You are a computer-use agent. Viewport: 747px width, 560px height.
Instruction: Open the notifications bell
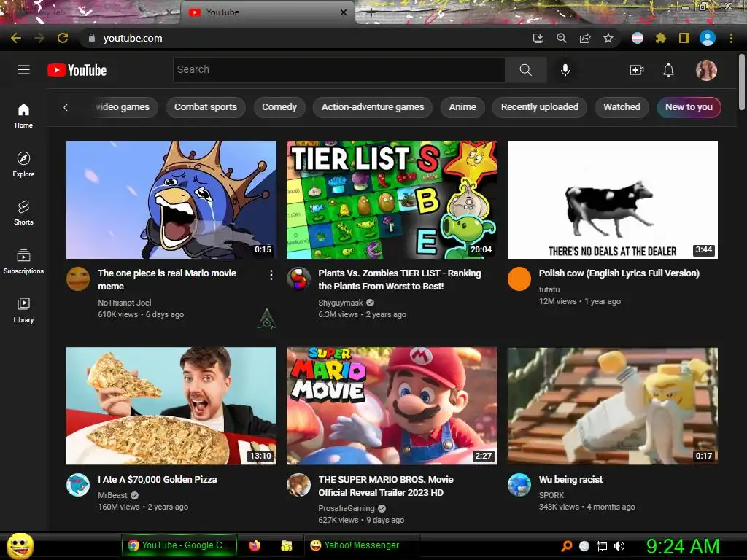(668, 70)
